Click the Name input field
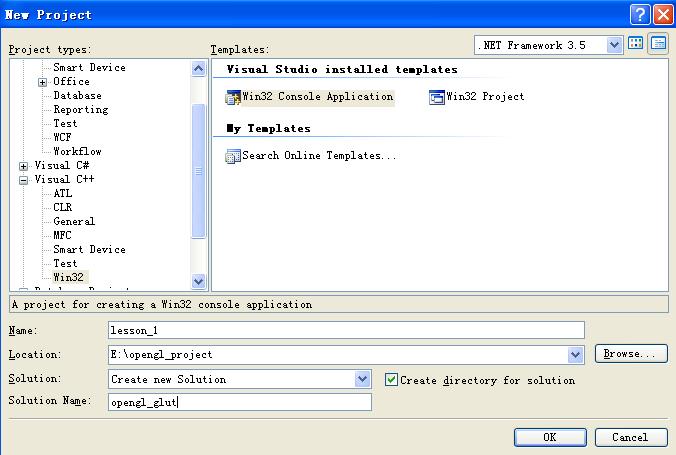Image resolution: width=676 pixels, height=455 pixels. pyautogui.click(x=346, y=330)
